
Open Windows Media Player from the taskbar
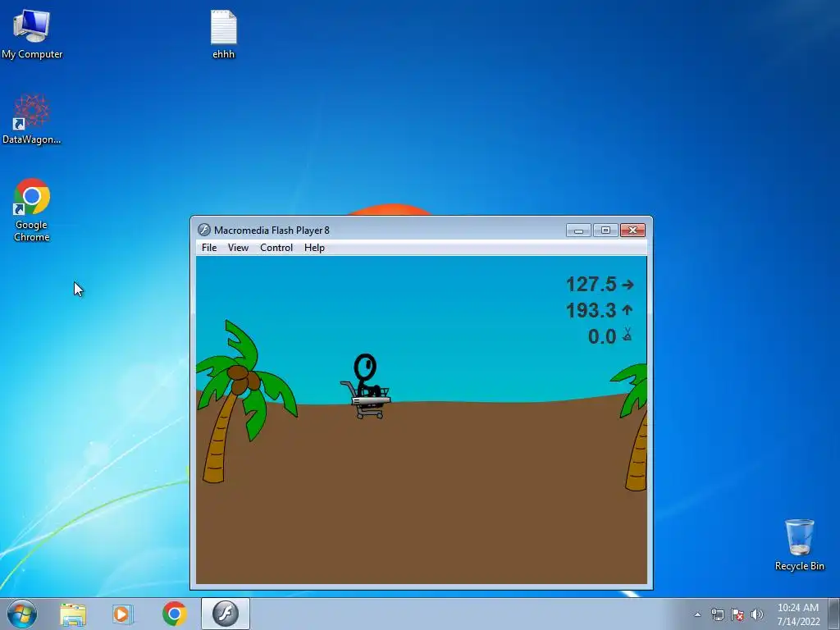122,614
